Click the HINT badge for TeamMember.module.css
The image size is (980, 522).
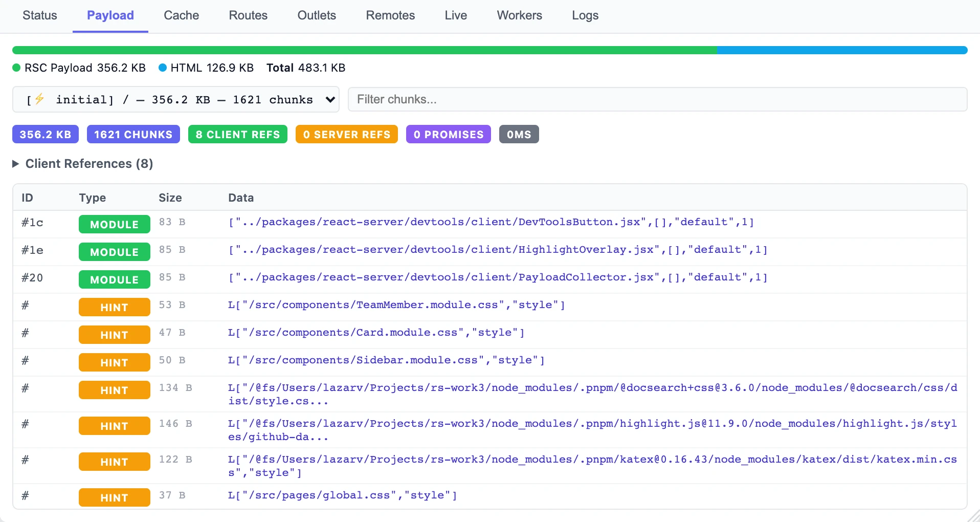[x=114, y=307]
